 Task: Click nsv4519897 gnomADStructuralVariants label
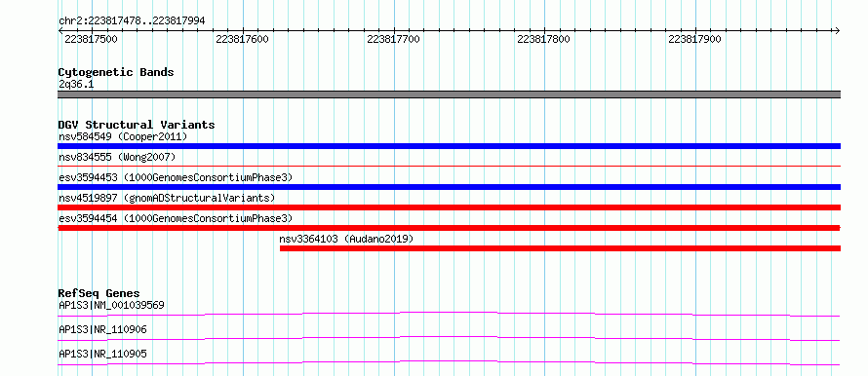[167, 198]
